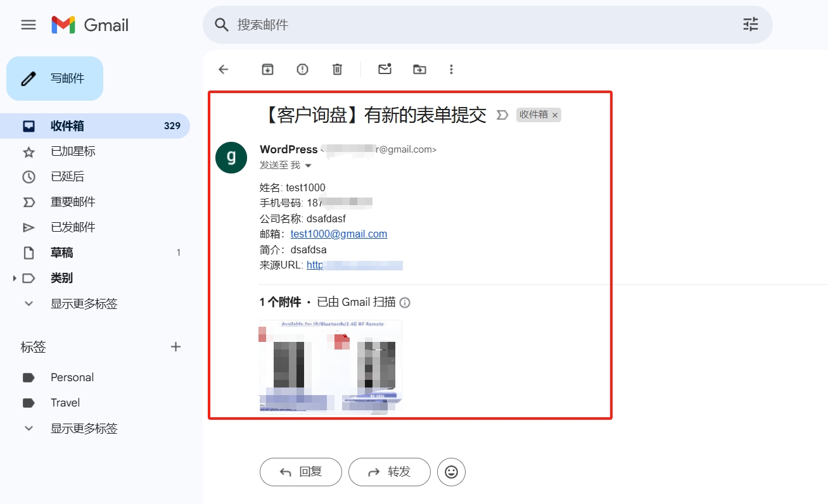This screenshot has height=504, width=828.
Task: Click the email subject 有新的表单提交
Action: coord(374,115)
